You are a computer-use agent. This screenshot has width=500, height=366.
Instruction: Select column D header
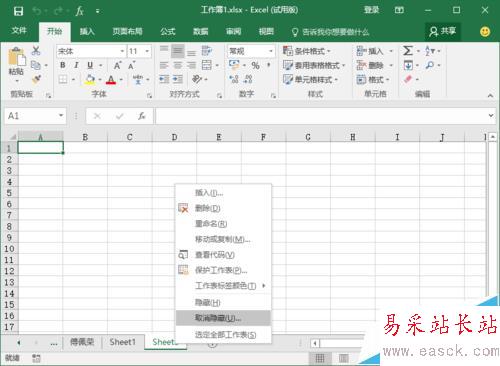click(x=174, y=137)
